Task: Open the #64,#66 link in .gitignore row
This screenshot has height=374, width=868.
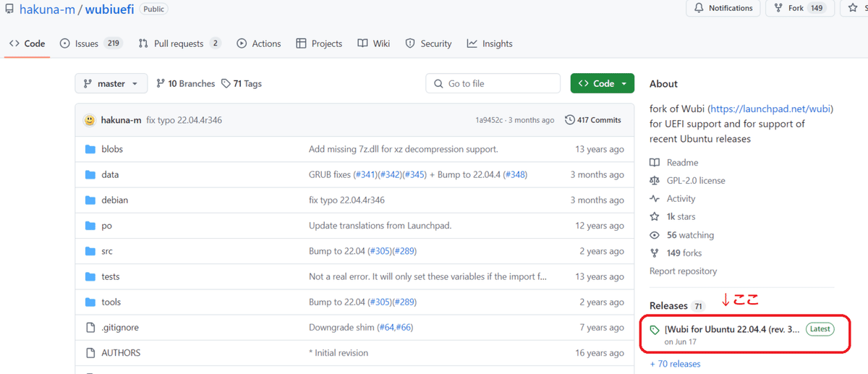Action: 393,327
